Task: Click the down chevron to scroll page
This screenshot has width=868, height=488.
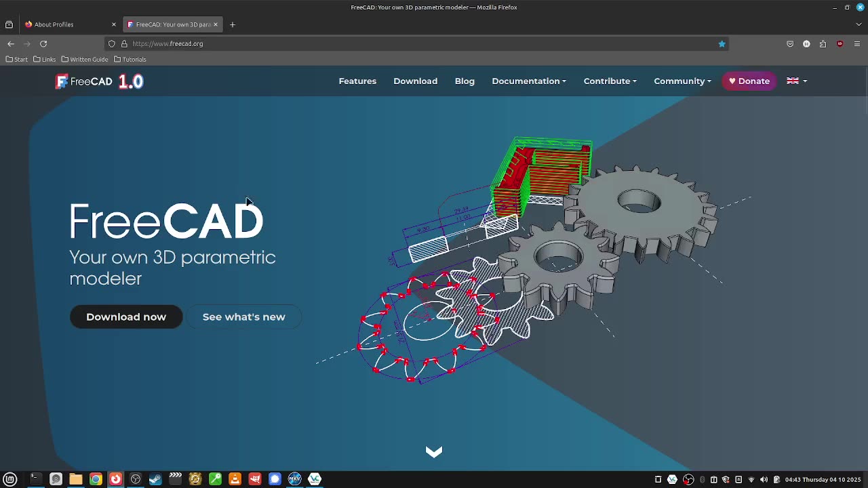Action: 434,451
